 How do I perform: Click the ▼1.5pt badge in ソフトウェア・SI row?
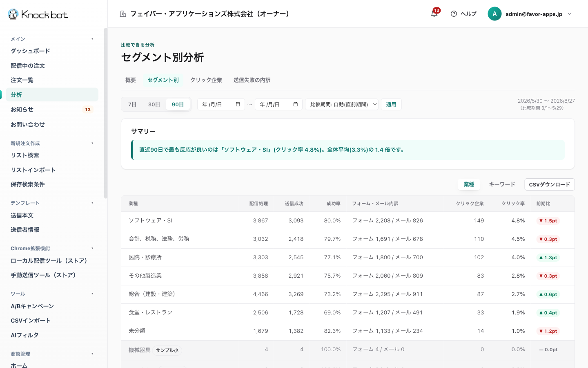pos(548,221)
